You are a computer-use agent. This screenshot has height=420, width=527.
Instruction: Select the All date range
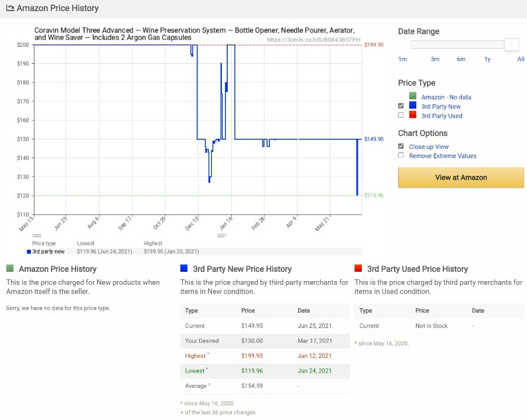point(521,59)
